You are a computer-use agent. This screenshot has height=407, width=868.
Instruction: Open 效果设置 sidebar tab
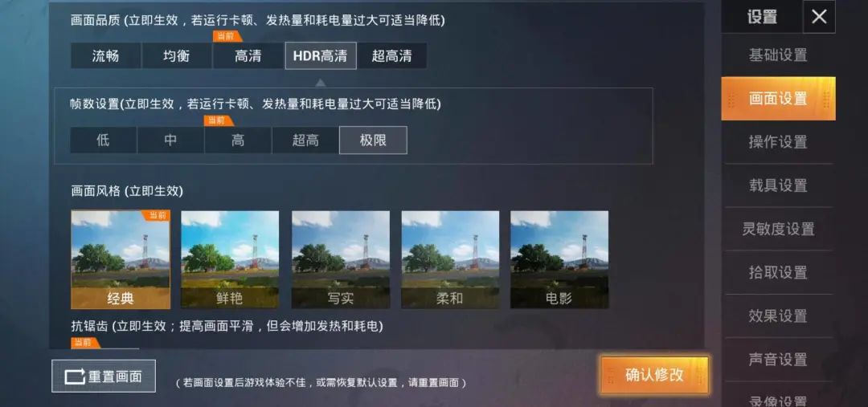pyautogui.click(x=778, y=316)
